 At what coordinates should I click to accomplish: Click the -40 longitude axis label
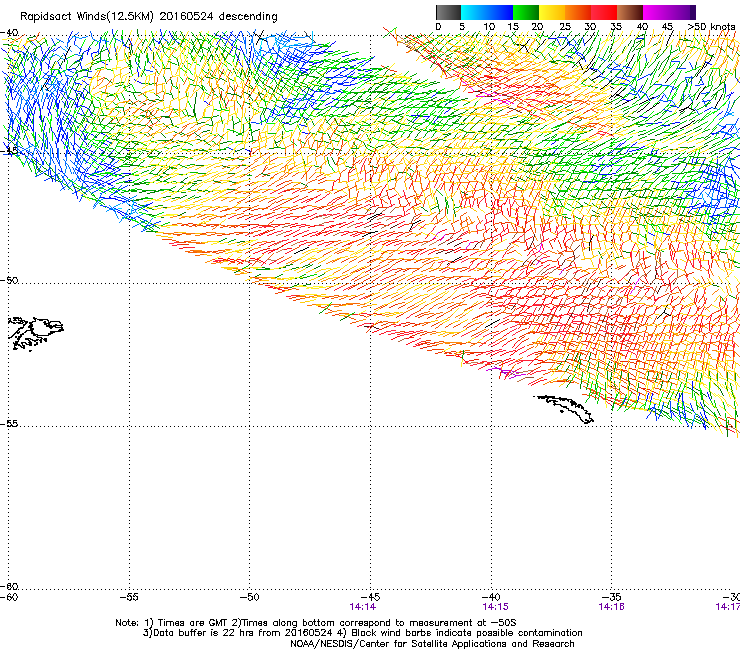click(491, 597)
